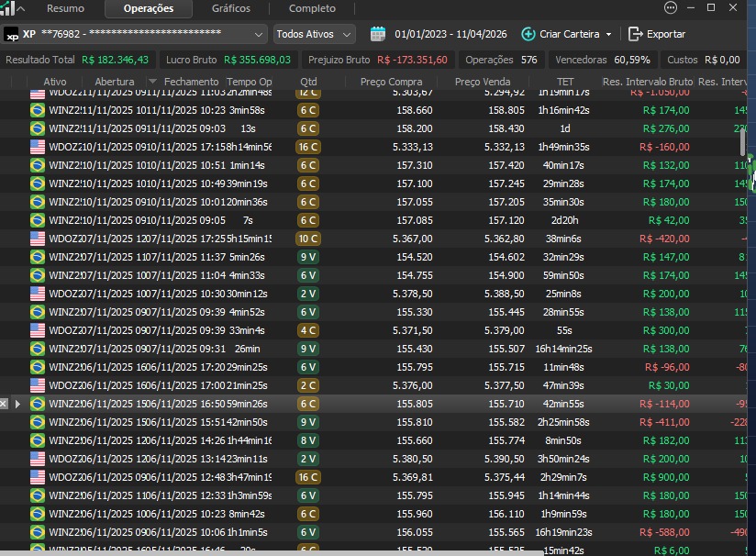Click the bar chart icon at top left

[8, 8]
